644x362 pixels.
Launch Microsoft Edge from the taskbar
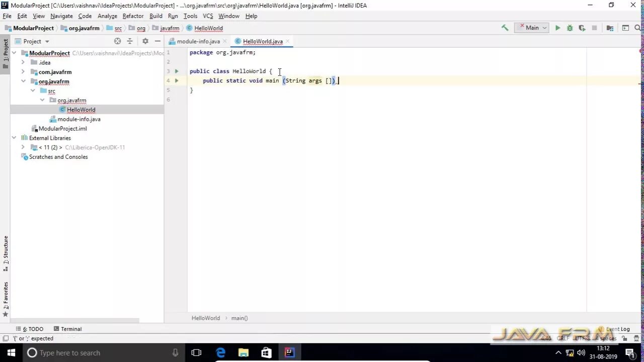pos(220,353)
